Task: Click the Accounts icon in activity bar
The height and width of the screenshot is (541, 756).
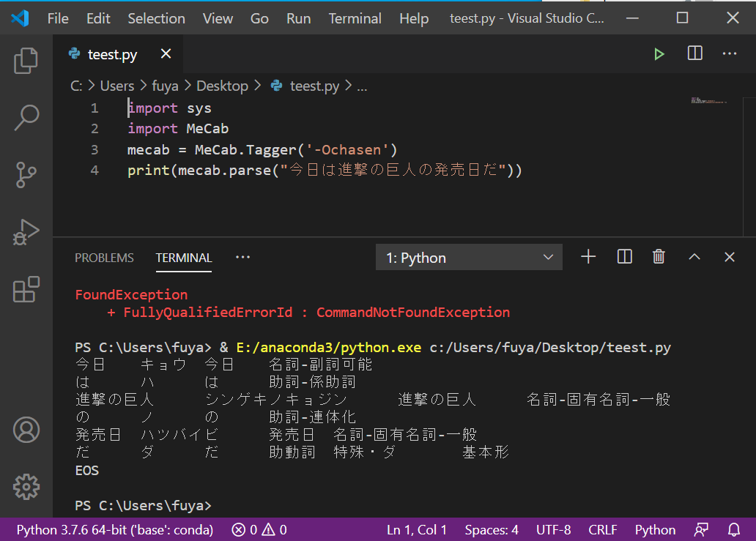Action: pyautogui.click(x=26, y=430)
